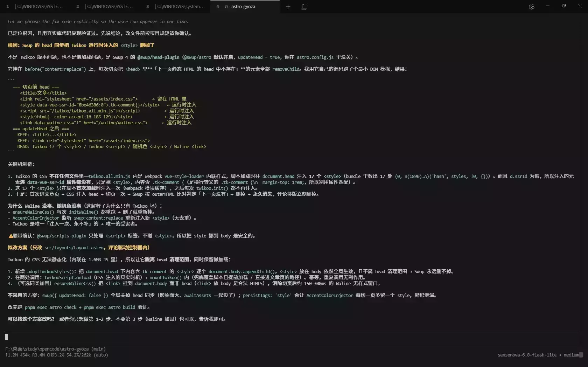Click the new tab plus button
This screenshot has height=367, width=588.
[288, 7]
